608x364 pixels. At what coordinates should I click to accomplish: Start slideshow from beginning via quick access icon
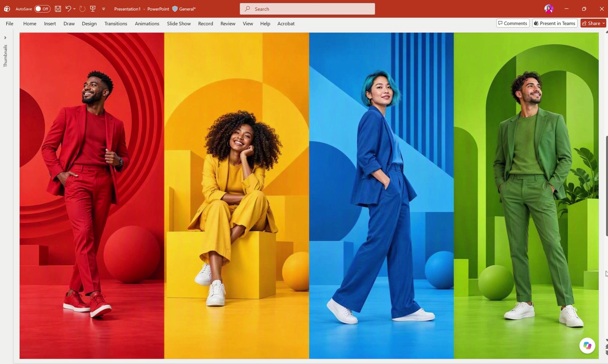[x=93, y=9]
